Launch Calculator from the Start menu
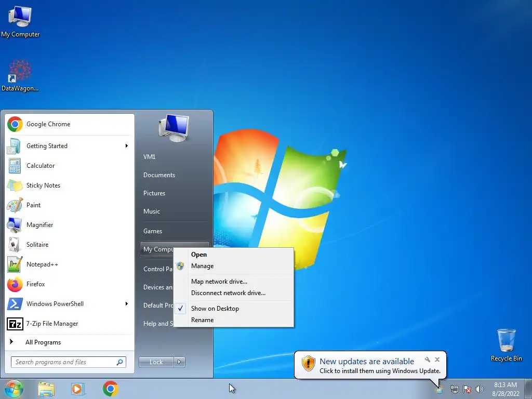 [70, 166]
